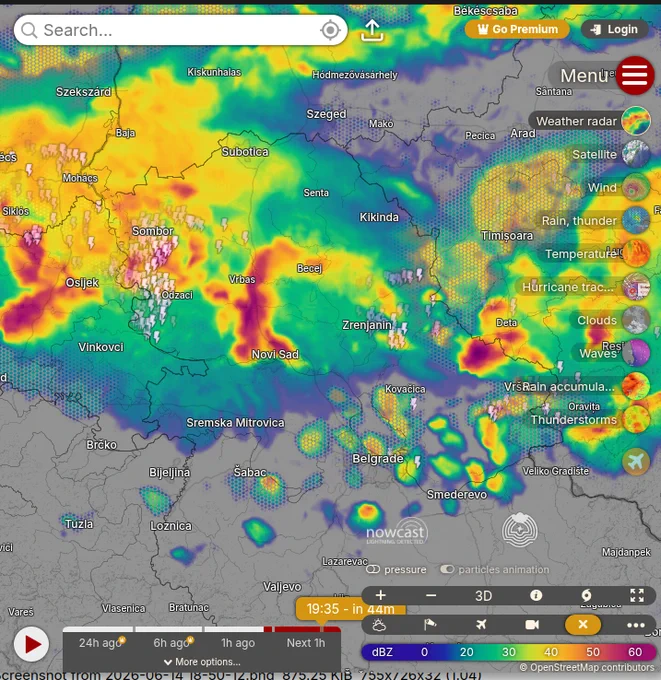Screen dimensions: 661x680
Task: Click the radar station circular icon
Action: [x=520, y=530]
